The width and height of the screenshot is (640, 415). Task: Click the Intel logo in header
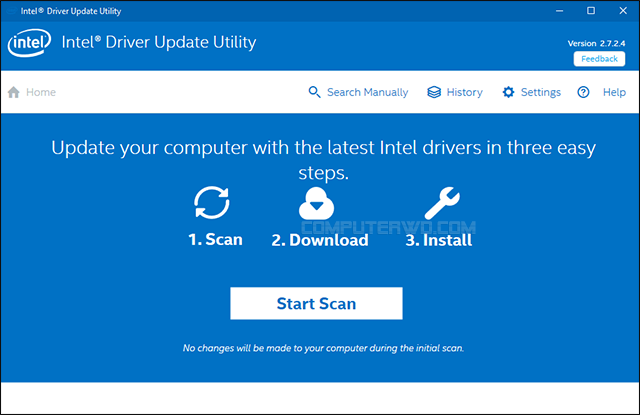[x=29, y=43]
